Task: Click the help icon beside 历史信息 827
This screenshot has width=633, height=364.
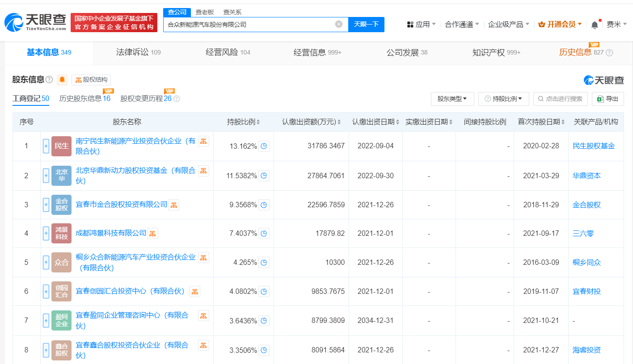Action: 609,53
